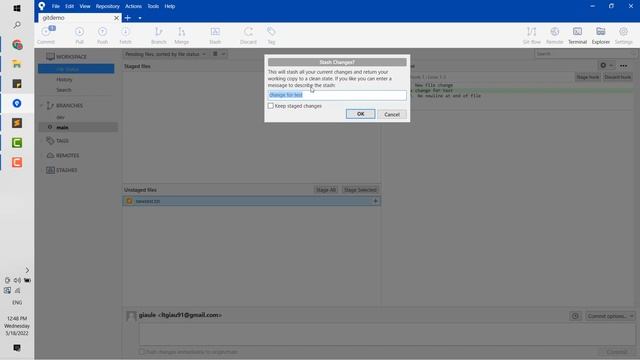
Task: Open the notification center icon
Action: (x=17, y=348)
